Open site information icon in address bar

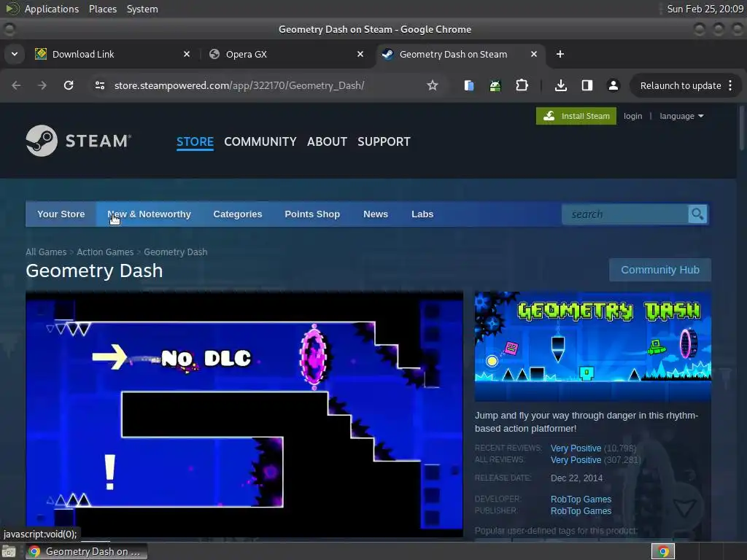(x=100, y=86)
